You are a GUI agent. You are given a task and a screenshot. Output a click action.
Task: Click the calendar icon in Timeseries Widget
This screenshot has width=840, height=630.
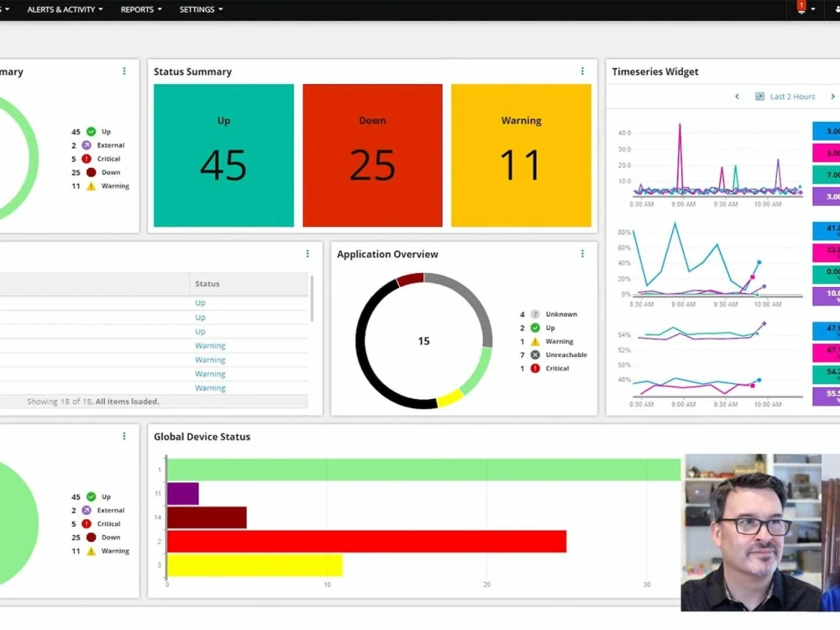point(759,96)
